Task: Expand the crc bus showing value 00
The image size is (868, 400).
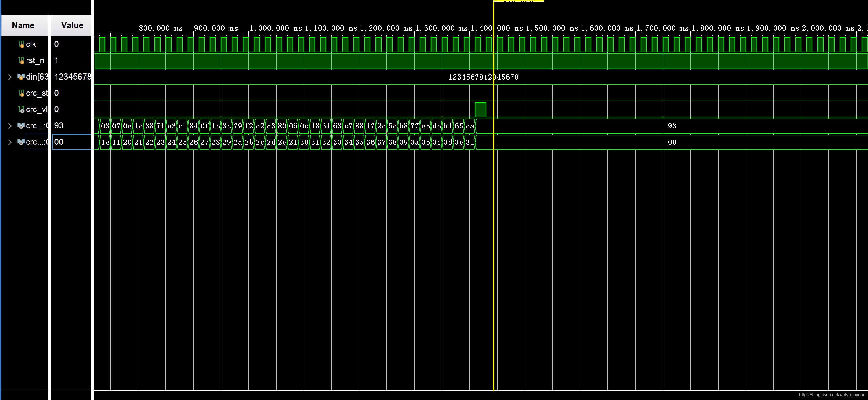Action: [9, 142]
